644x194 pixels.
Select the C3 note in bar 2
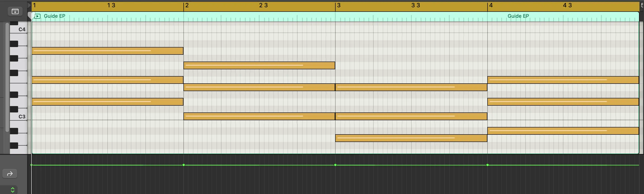[259, 116]
